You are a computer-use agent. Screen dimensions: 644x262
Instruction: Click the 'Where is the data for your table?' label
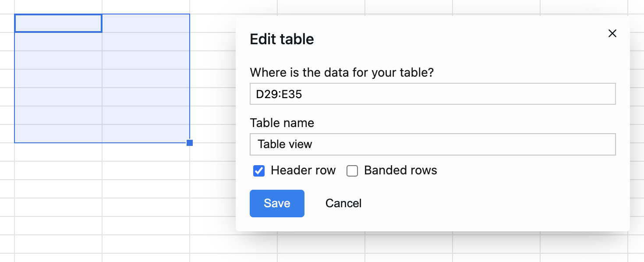(x=341, y=72)
